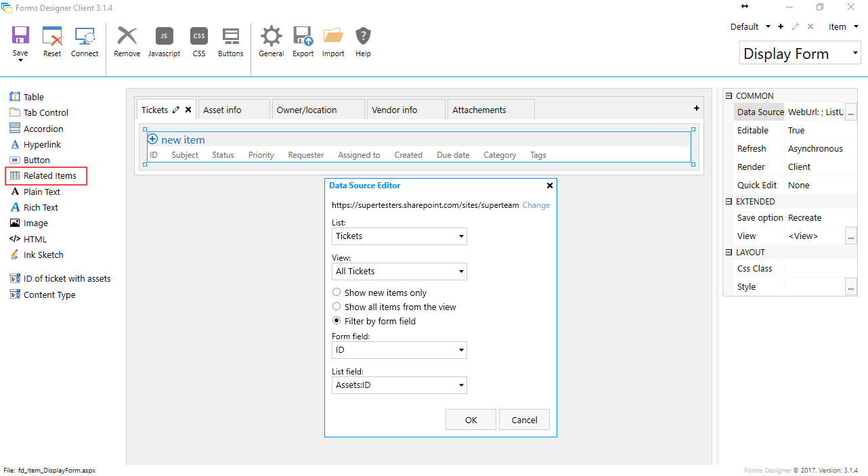Click the Save icon in the toolbar
The height and width of the screenshot is (476, 868).
[x=20, y=36]
